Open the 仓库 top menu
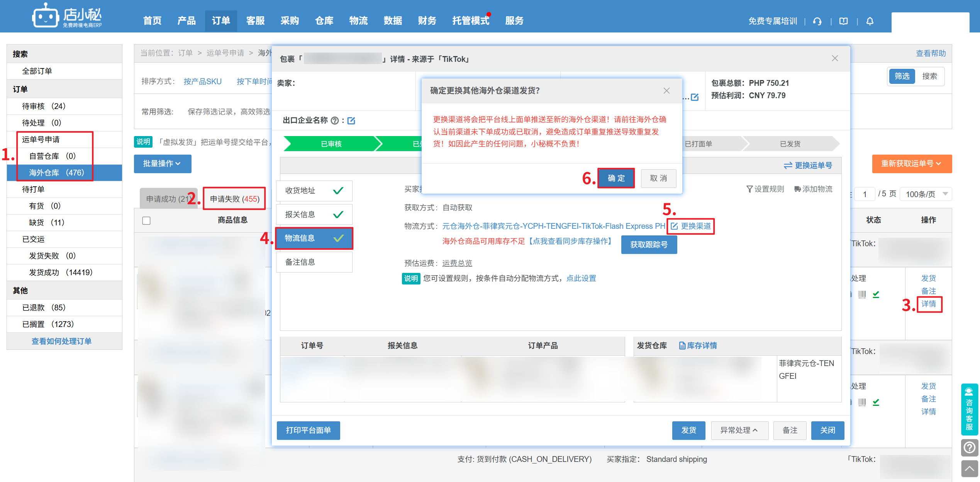 [324, 21]
